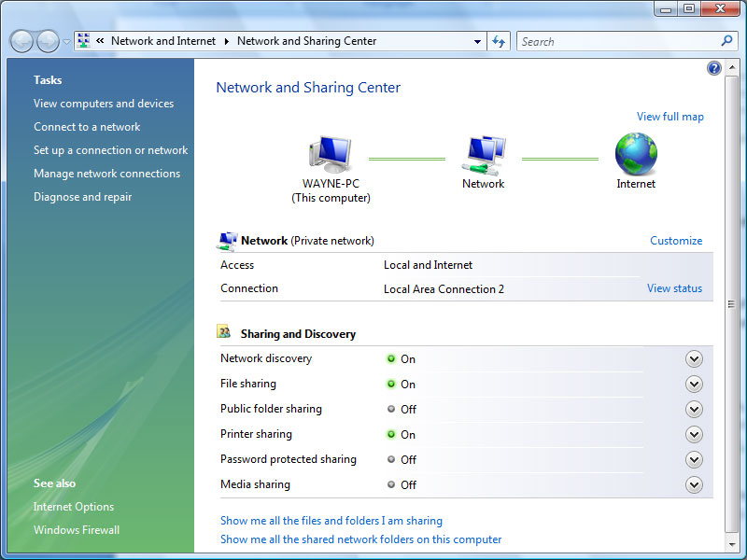
Task: Click the Internet globe icon
Action: (636, 154)
